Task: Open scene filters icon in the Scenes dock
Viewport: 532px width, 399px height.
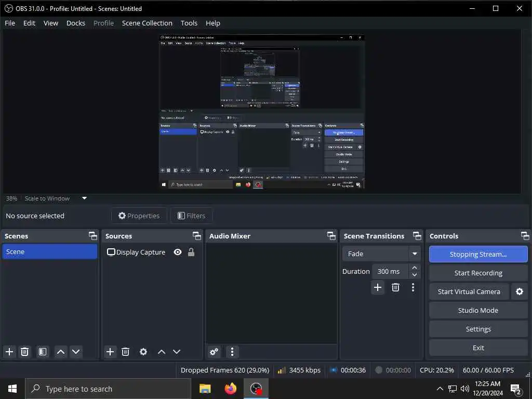Action: 43,352
